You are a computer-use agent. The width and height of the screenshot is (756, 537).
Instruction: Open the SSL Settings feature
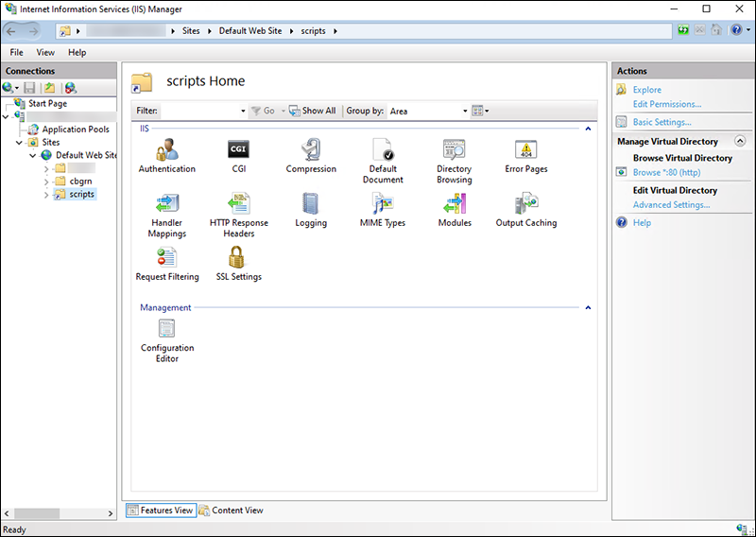pyautogui.click(x=239, y=264)
